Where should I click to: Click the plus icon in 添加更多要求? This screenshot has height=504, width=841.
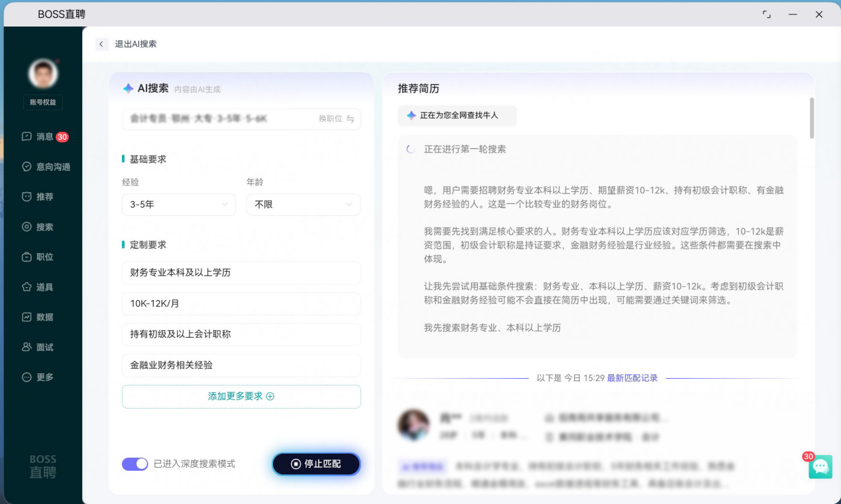point(270,396)
